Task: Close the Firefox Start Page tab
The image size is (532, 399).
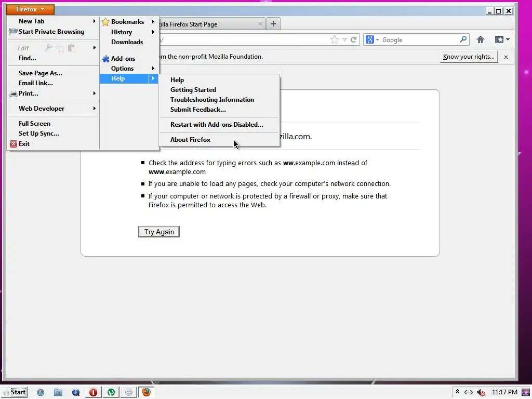Action: (260, 24)
